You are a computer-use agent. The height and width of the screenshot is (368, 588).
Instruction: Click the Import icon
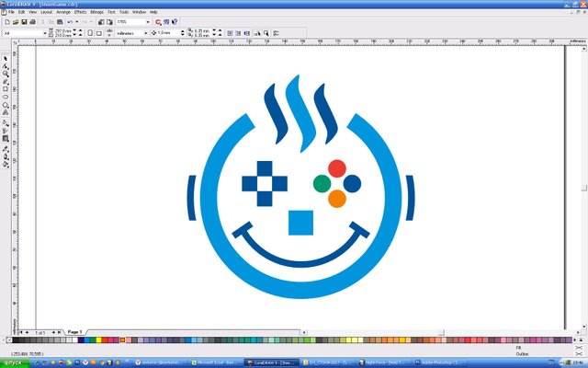click(x=101, y=22)
